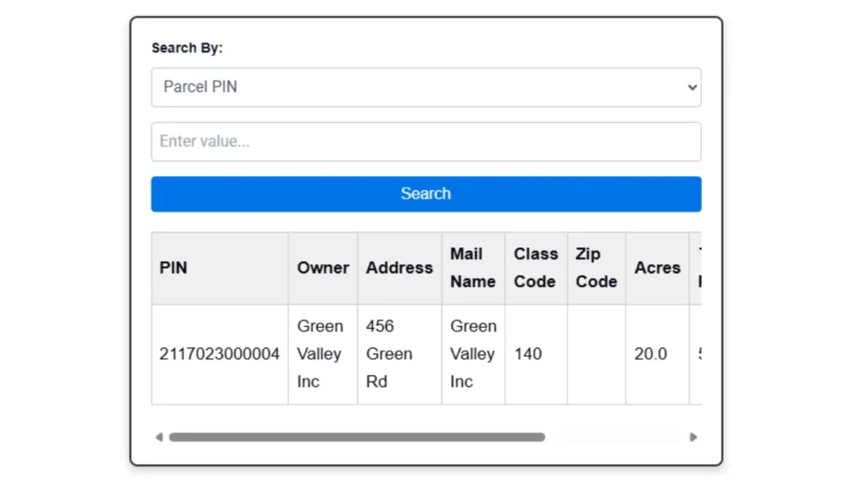
Task: Click the 'Search By:' label
Action: click(x=186, y=48)
